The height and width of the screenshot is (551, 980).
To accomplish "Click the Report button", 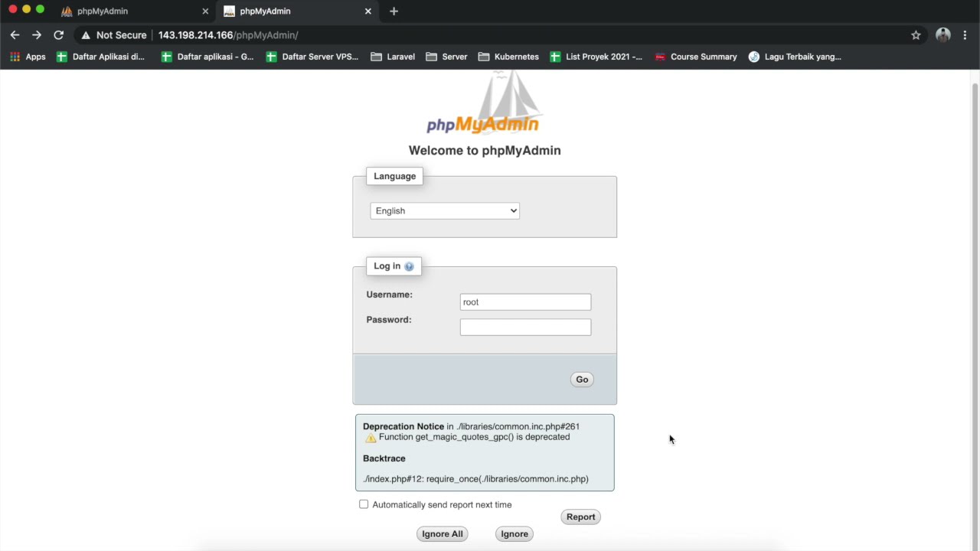I will (580, 517).
